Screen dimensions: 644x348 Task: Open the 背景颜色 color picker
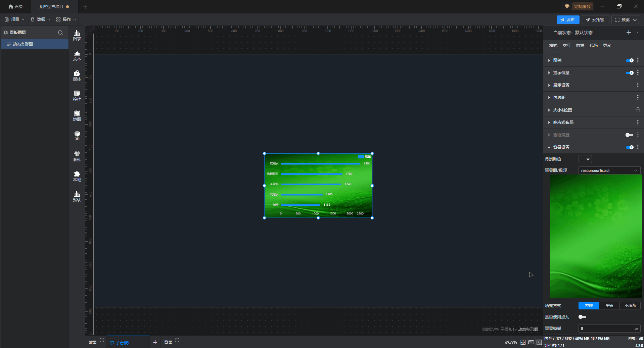point(585,159)
